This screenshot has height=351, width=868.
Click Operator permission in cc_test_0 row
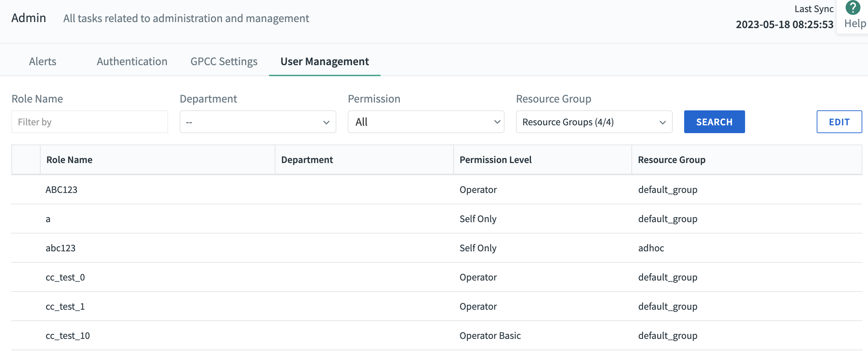(478, 277)
